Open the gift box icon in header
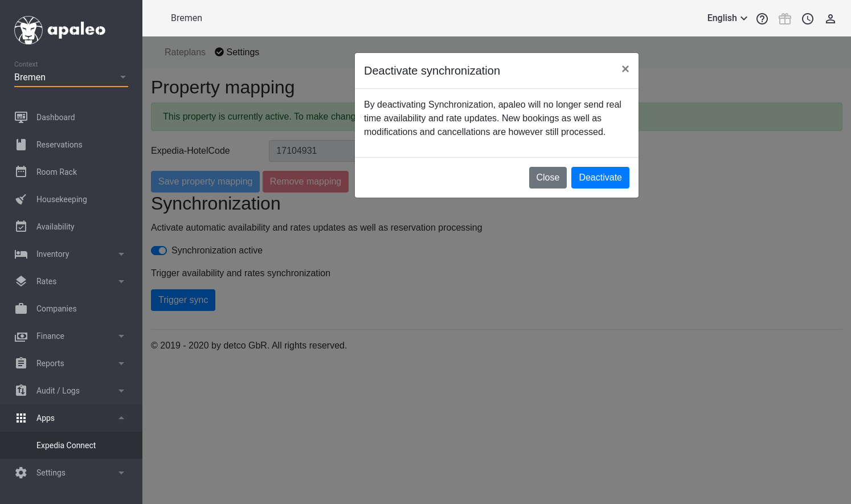 click(785, 19)
